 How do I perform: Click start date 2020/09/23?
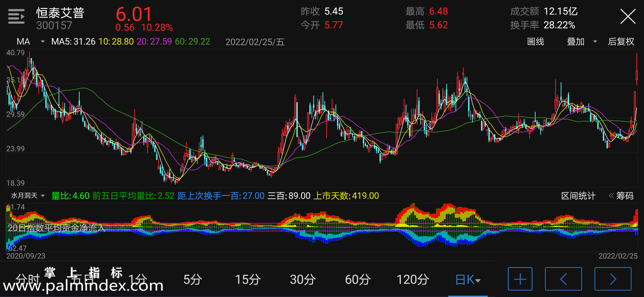(26, 256)
